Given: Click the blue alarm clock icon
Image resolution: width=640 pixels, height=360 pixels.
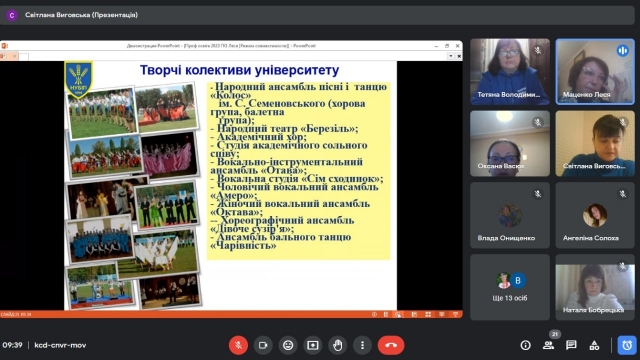Looking at the screenshot, I should click(627, 345).
